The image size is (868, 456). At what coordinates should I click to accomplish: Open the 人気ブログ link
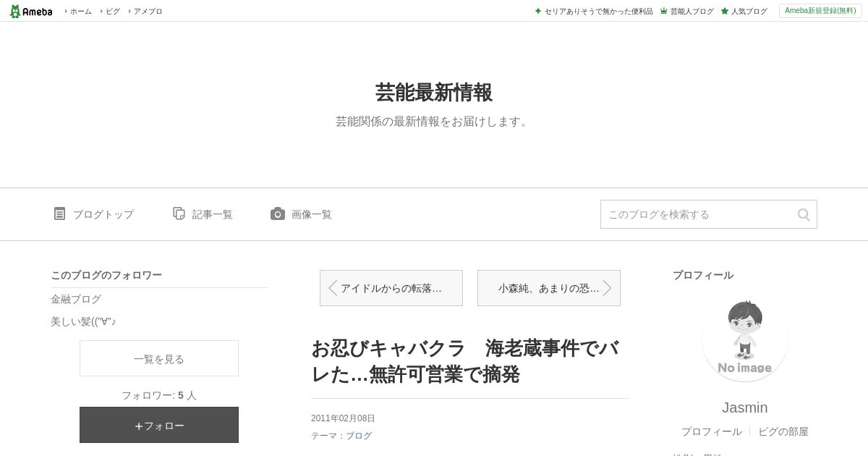749,11
